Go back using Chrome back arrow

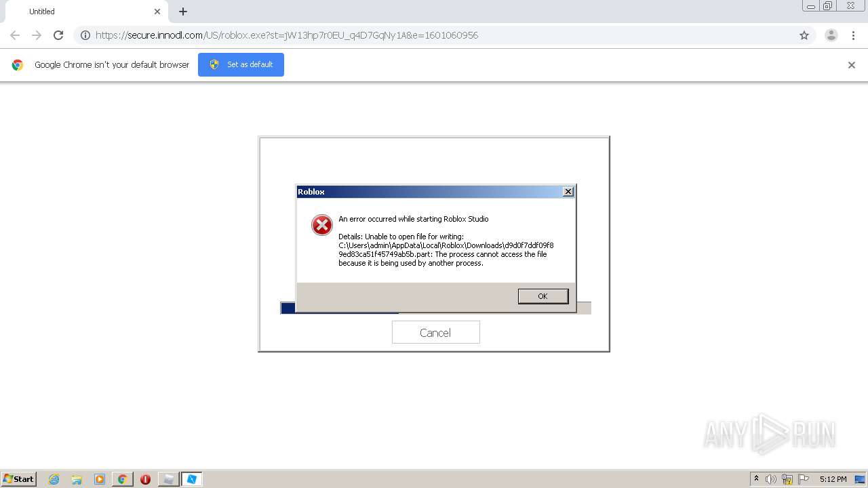click(x=15, y=35)
